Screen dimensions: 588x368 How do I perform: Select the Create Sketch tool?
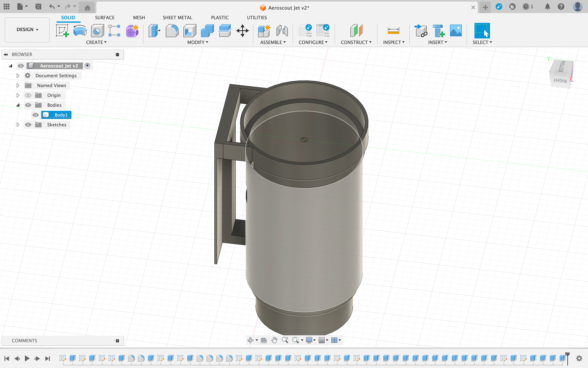pyautogui.click(x=62, y=31)
